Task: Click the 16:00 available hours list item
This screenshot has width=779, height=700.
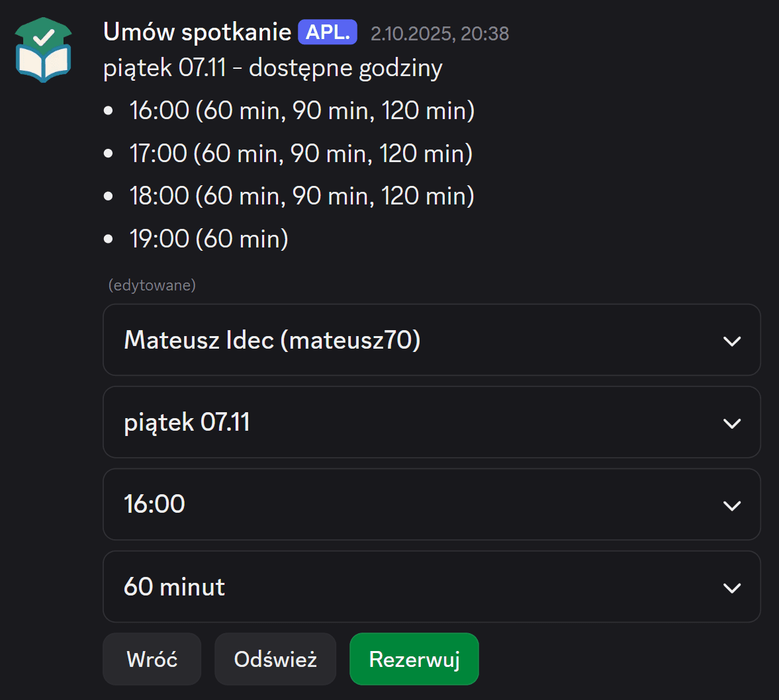Action: point(302,110)
